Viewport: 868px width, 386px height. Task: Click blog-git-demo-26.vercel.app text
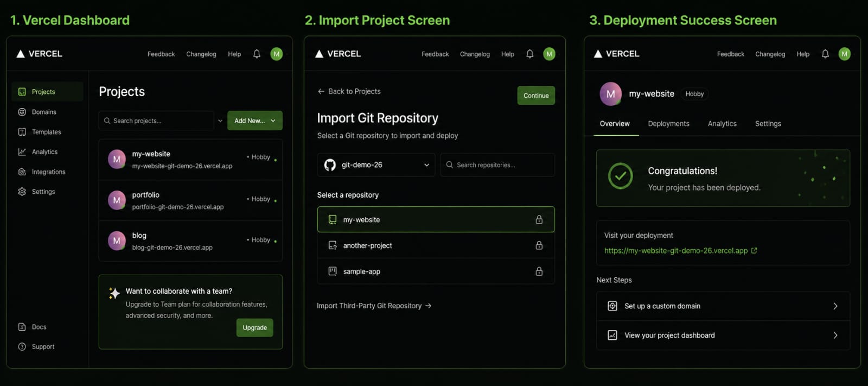tap(173, 248)
